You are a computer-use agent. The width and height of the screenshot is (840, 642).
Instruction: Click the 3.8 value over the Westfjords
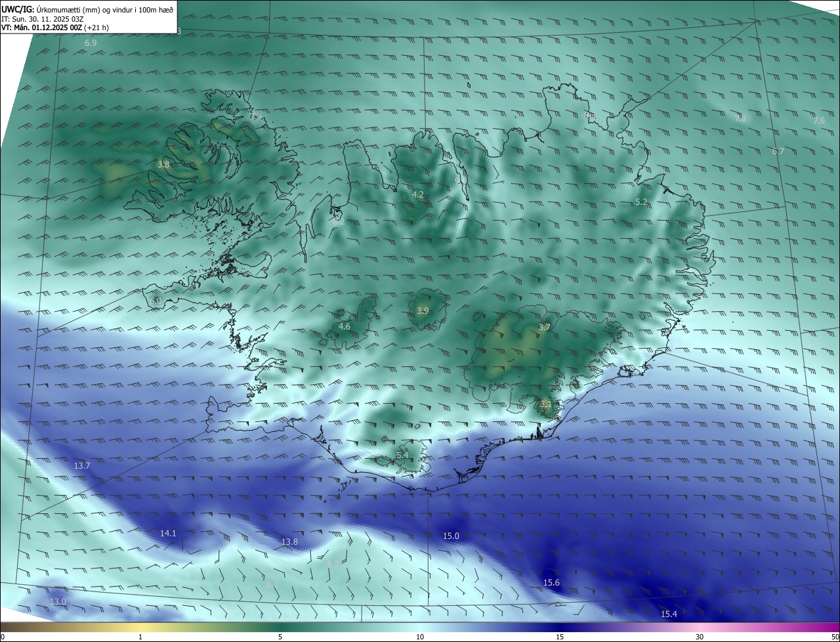pyautogui.click(x=163, y=165)
